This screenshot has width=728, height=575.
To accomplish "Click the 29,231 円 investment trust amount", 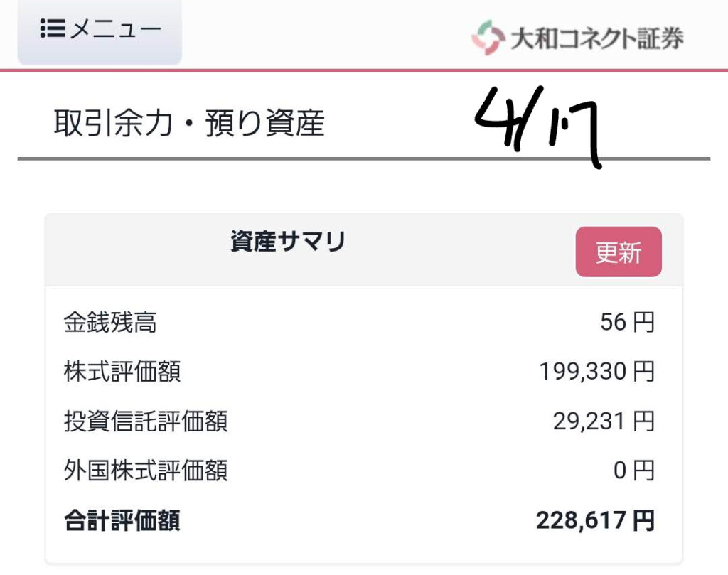I will click(604, 421).
